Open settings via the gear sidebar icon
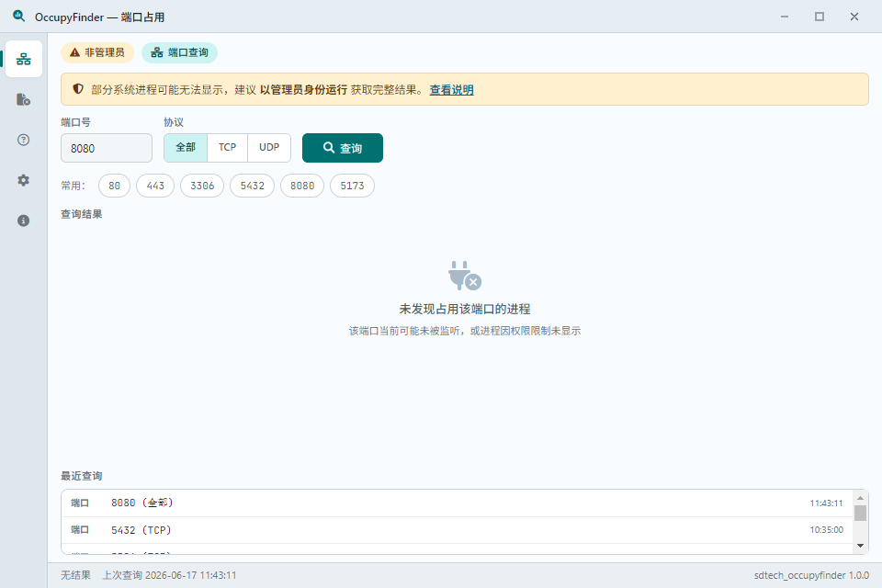The image size is (882, 588). [24, 180]
